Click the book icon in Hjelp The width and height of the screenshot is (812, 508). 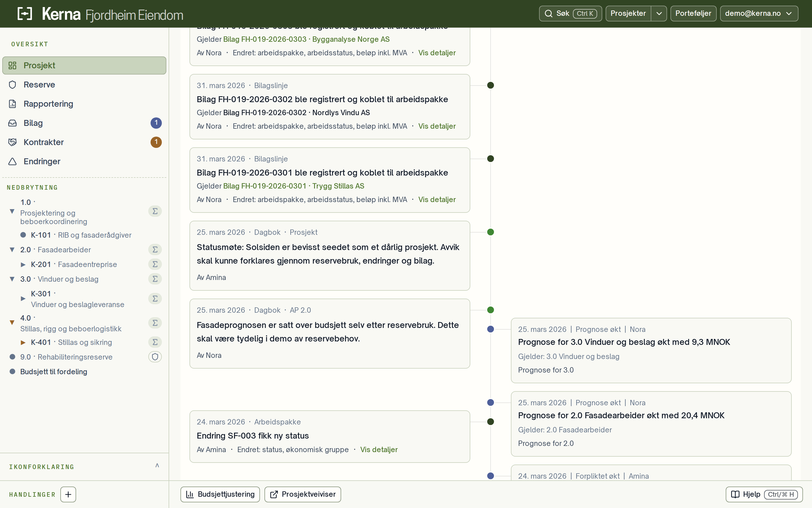[735, 494]
